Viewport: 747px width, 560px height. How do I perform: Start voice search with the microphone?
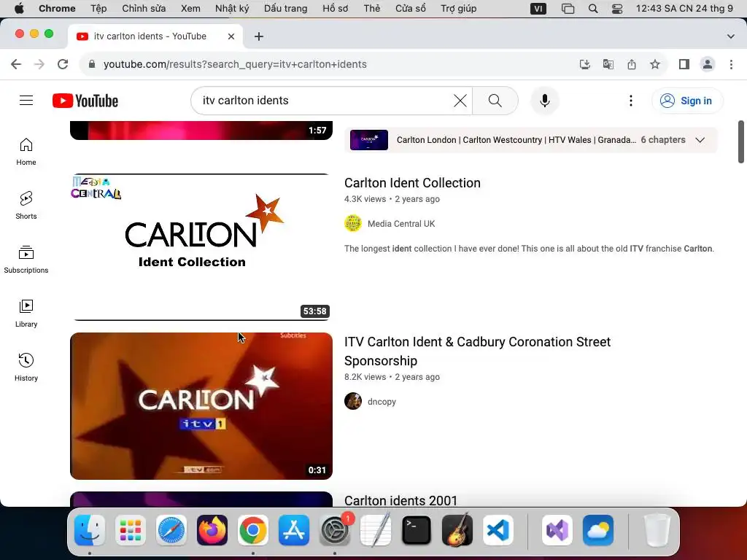(544, 101)
